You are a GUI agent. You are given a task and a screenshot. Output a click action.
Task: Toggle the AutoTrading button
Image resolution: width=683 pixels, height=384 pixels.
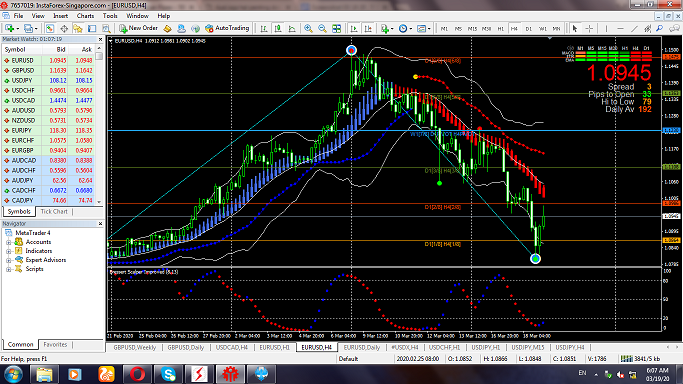(x=227, y=28)
